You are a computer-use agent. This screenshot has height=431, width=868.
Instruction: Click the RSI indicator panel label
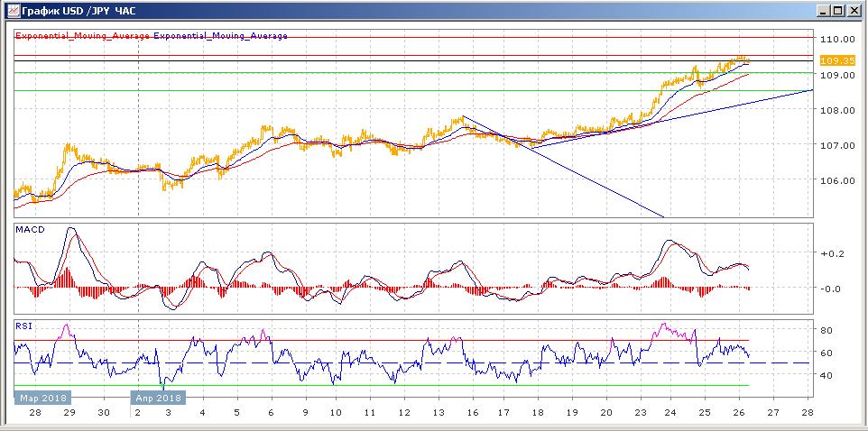tap(23, 326)
